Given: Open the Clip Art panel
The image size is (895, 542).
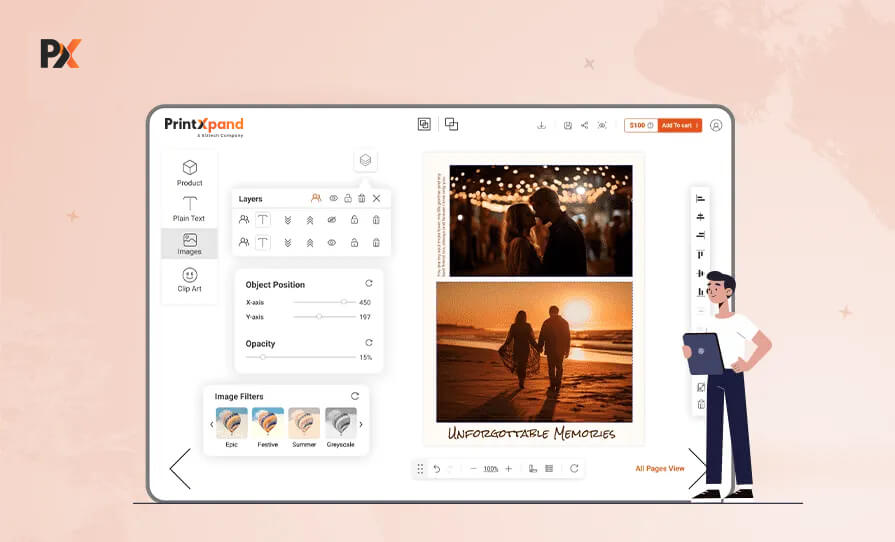Looking at the screenshot, I should click(x=189, y=279).
